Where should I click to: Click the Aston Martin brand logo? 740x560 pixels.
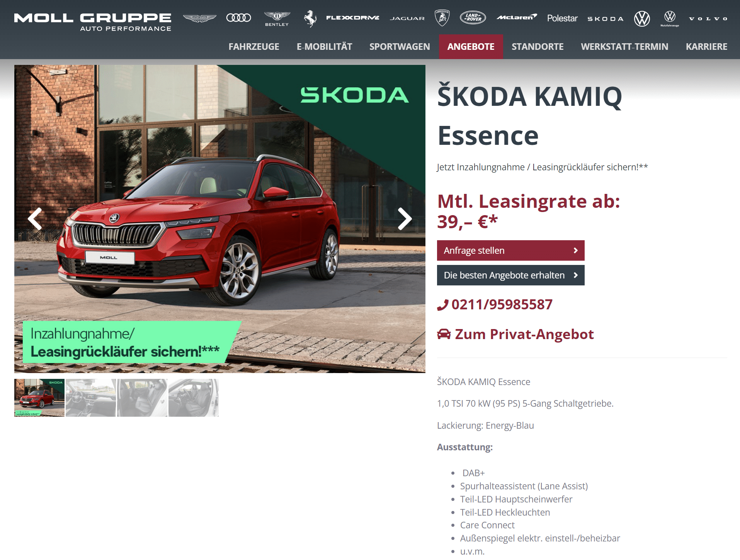tap(199, 18)
